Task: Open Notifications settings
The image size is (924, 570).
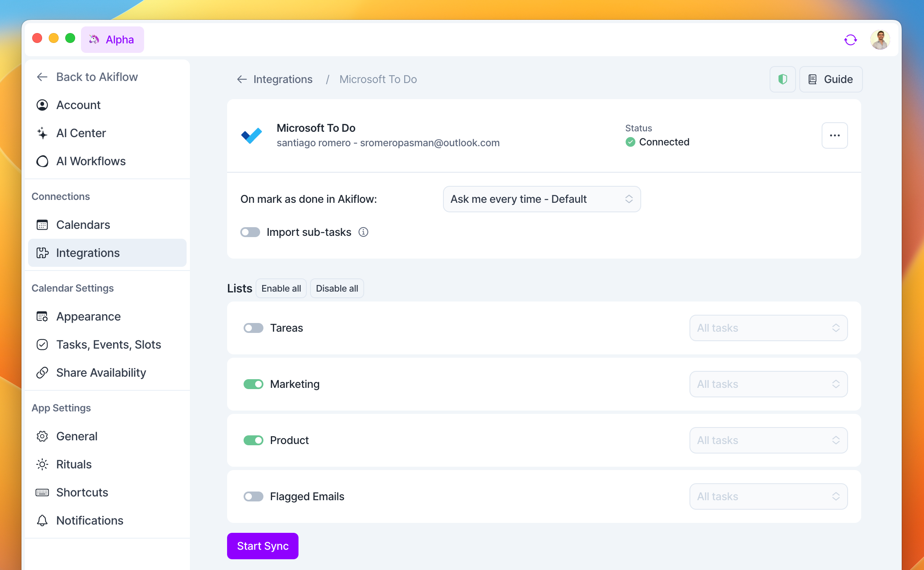Action: (x=107, y=520)
